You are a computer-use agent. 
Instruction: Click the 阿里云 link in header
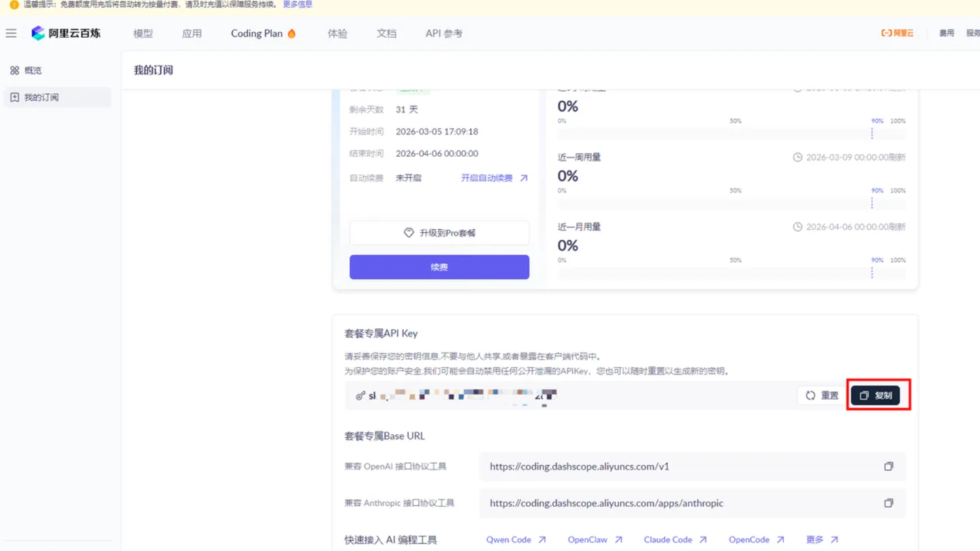click(897, 33)
